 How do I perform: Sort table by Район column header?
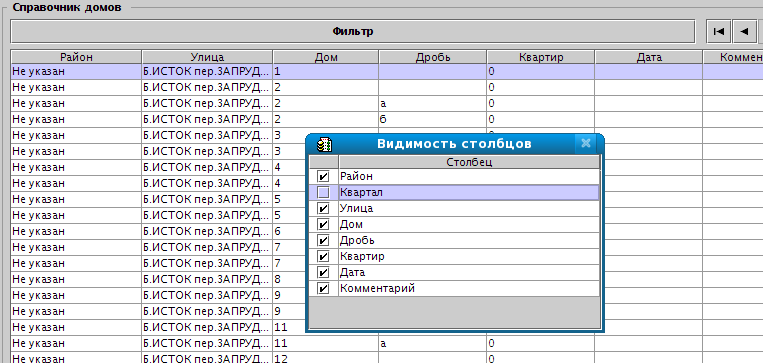76,57
